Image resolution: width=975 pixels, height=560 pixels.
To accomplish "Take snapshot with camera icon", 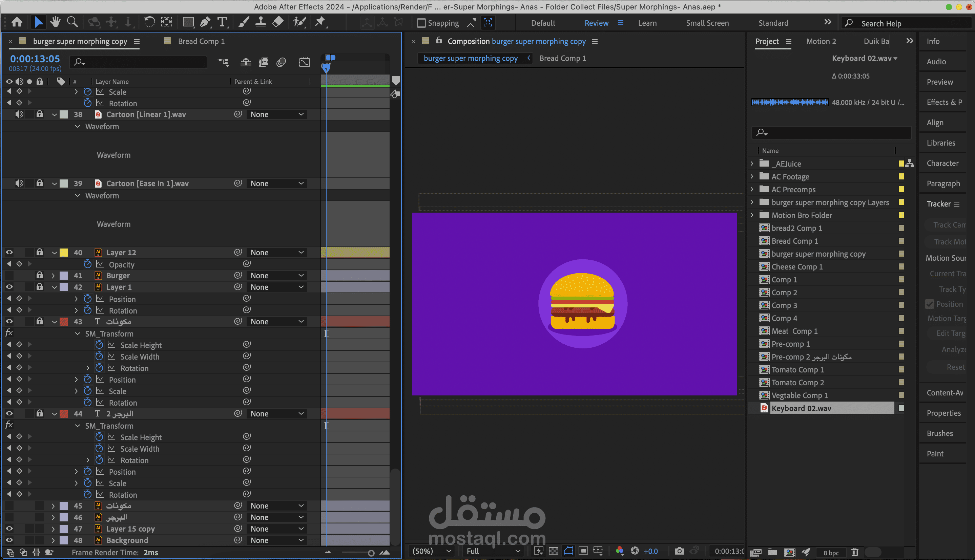I will tap(679, 551).
